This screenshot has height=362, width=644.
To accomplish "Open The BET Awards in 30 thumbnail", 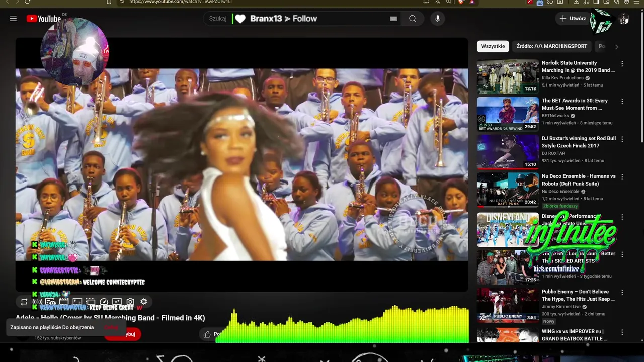I will pos(508,114).
